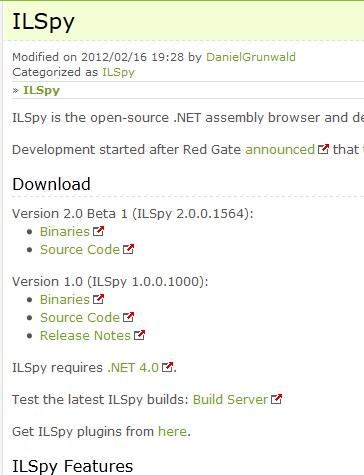The height and width of the screenshot is (475, 364).
Task: Follow the announced link about Red Gate
Action: 280,150
